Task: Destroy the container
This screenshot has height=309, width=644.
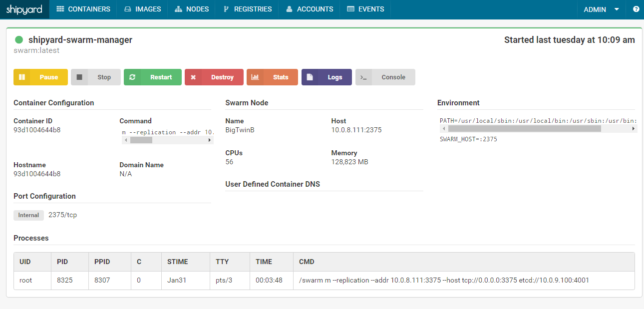Action: click(214, 77)
